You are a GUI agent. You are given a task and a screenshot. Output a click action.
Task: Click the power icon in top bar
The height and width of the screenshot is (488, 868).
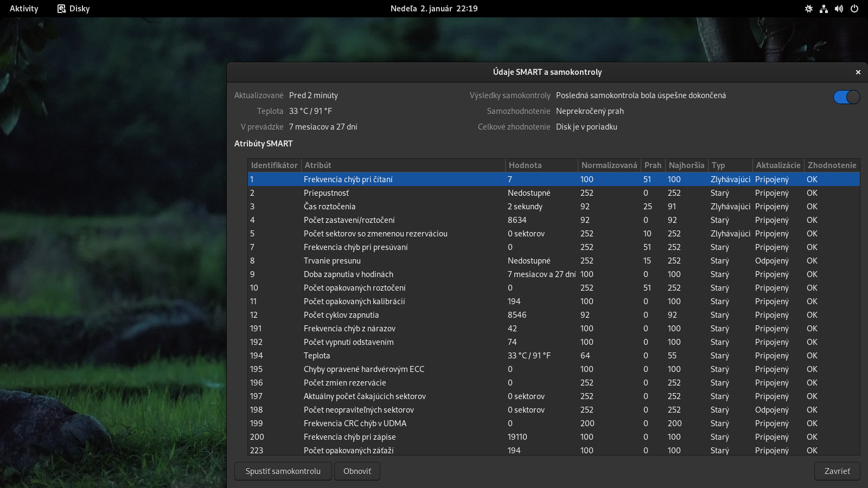(x=854, y=9)
